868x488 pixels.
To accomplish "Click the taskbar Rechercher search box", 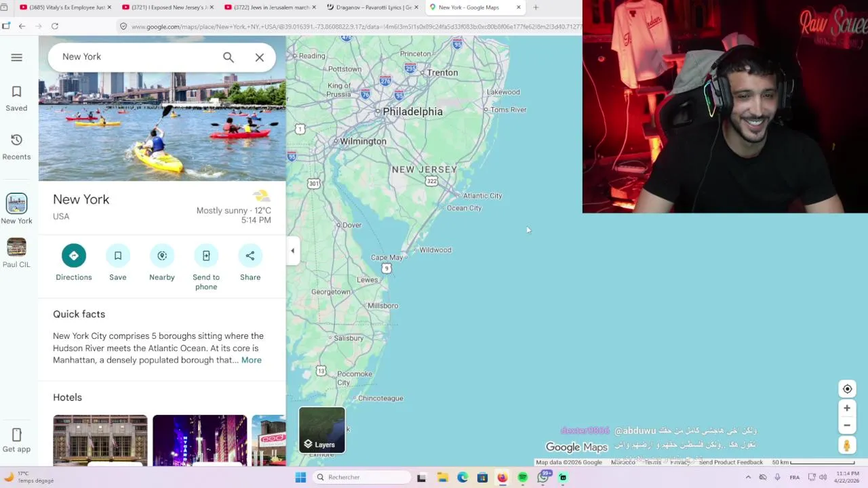I will (363, 477).
